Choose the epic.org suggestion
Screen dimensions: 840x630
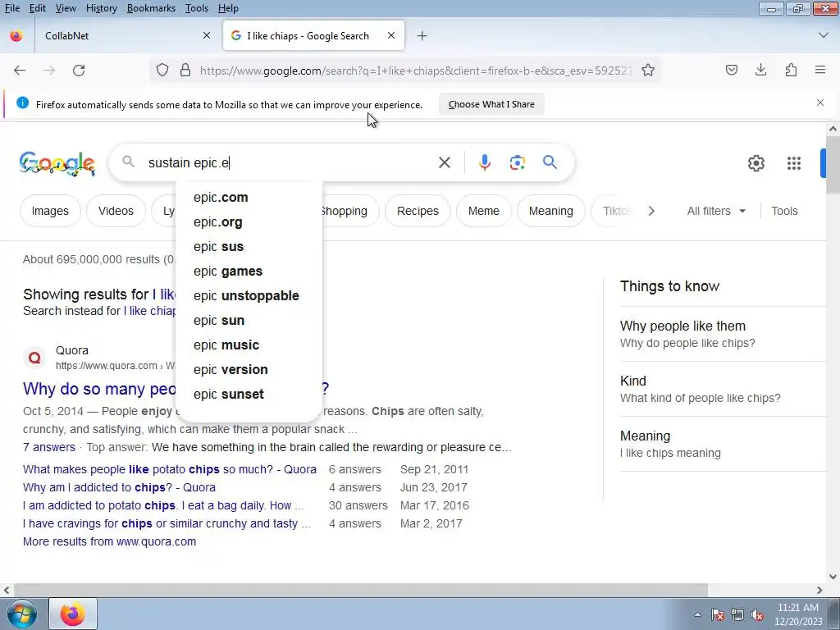[249, 221]
